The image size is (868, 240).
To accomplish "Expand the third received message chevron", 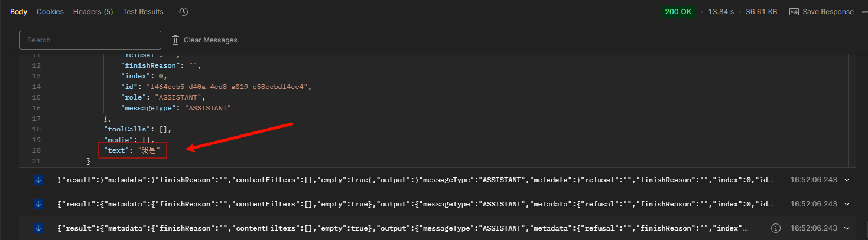I will pos(849,228).
